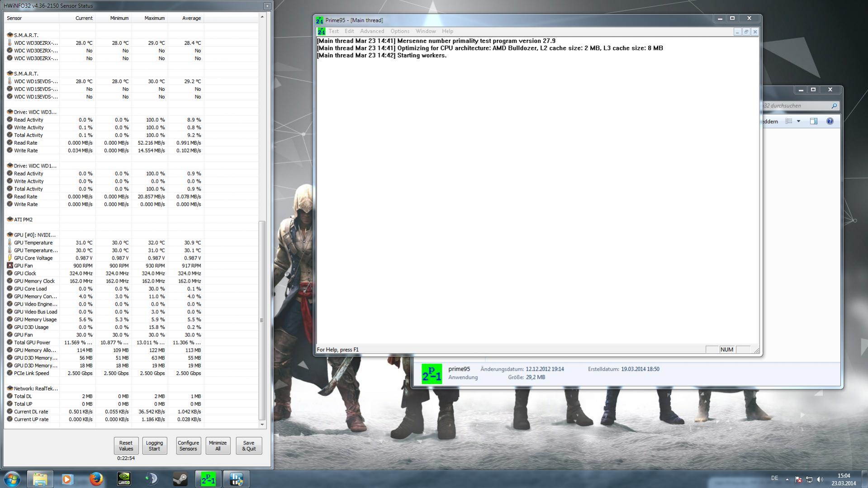Click the Network: RealTek group icon
868x488 pixels.
[10, 388]
